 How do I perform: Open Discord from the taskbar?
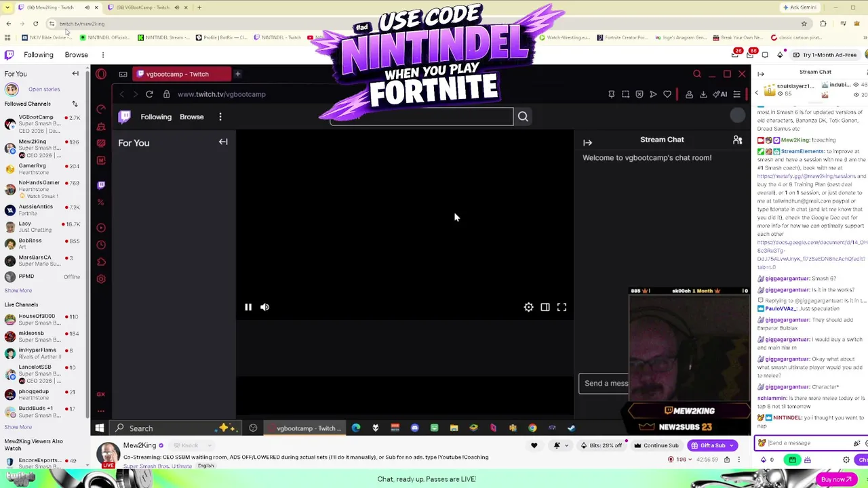click(414, 428)
